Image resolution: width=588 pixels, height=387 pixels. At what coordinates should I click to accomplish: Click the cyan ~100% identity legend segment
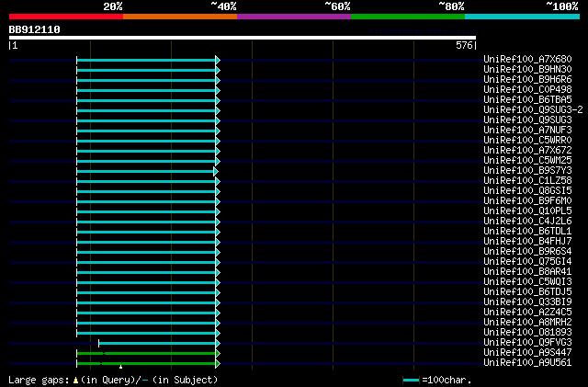pos(523,17)
